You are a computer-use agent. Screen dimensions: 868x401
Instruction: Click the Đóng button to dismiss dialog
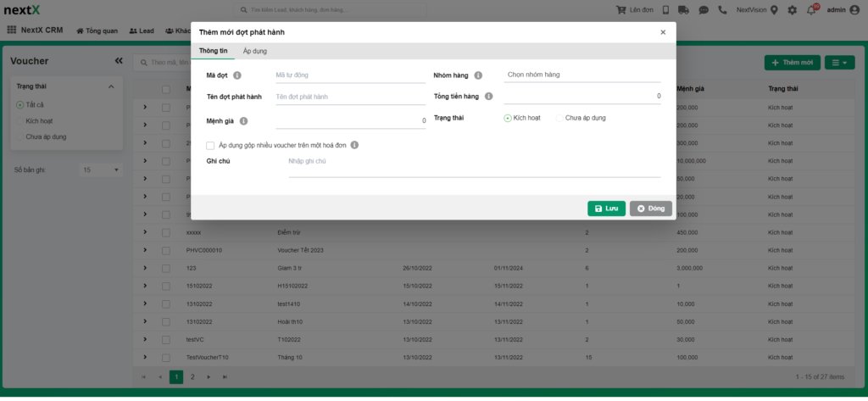pos(651,209)
